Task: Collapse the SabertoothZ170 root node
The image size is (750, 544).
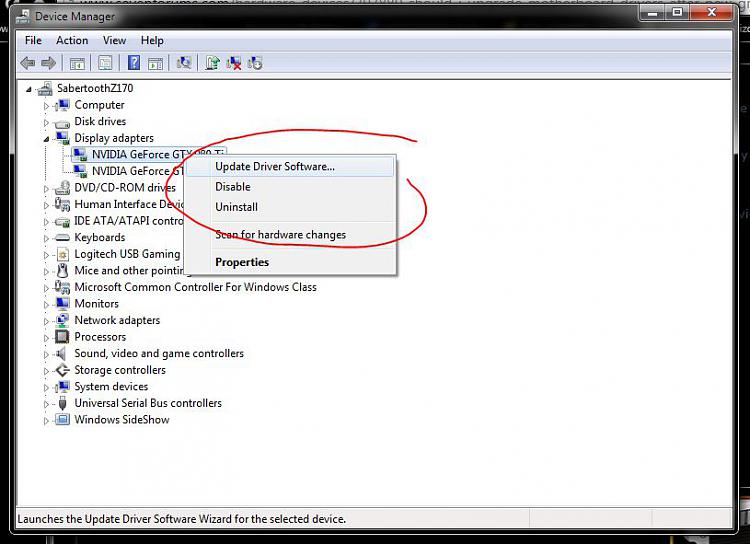Action: [29, 89]
